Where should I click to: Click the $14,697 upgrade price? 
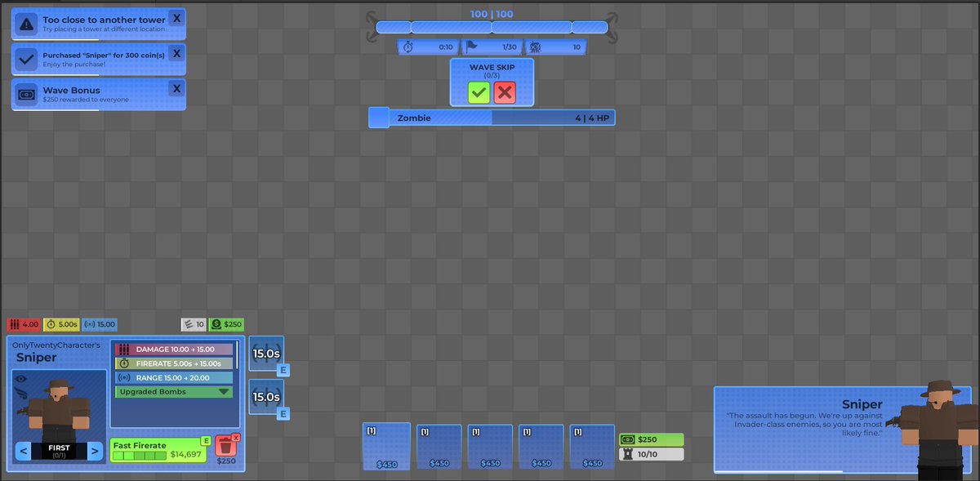tap(185, 455)
